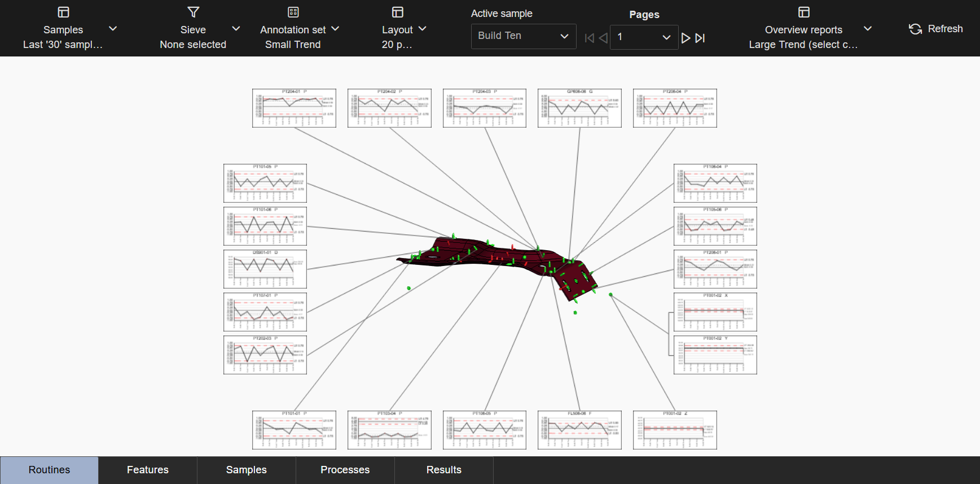Jump to the first page

(x=589, y=38)
